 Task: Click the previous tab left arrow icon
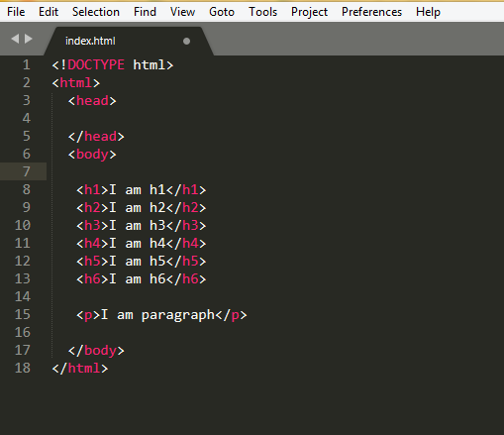(x=15, y=39)
